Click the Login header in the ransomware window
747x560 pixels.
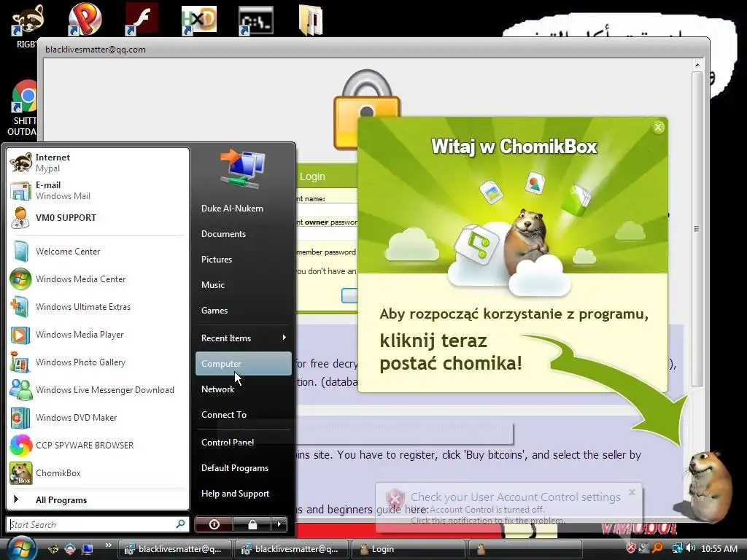point(312,176)
